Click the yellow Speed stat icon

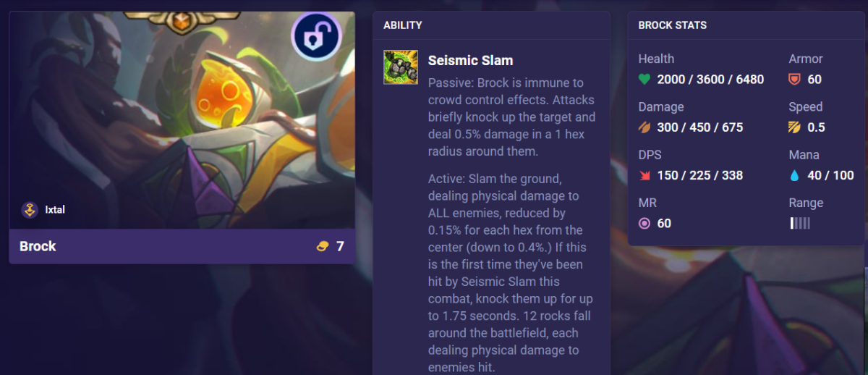point(795,127)
